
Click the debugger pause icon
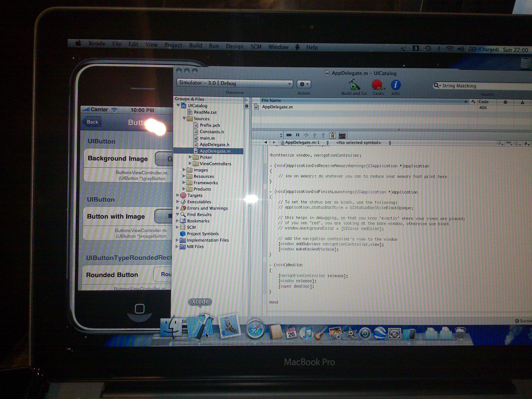coord(298,135)
